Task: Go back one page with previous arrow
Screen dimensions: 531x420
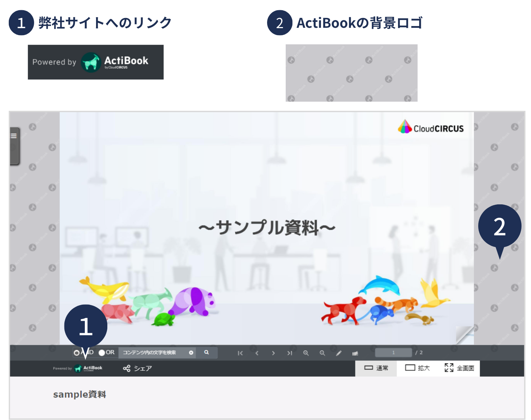Action: point(257,353)
